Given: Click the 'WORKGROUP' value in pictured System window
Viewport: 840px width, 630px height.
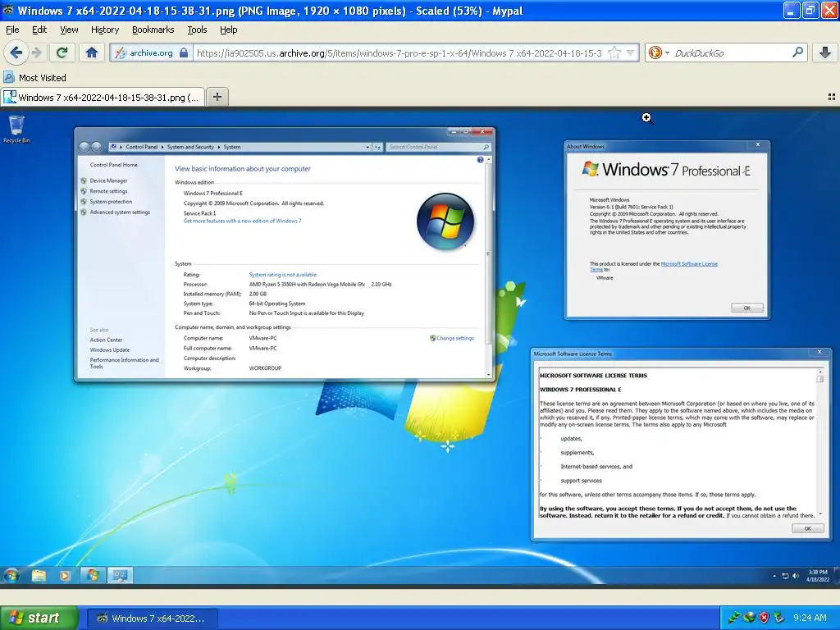Looking at the screenshot, I should [x=265, y=368].
